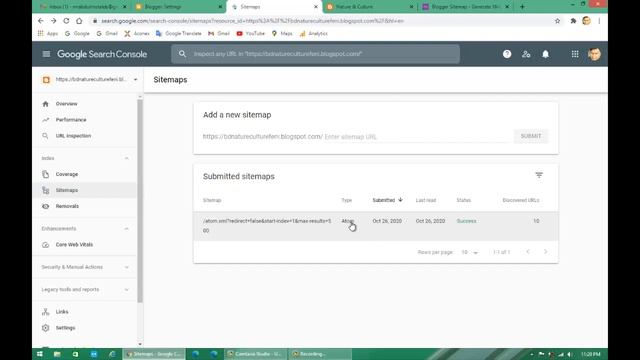Click the Discovered URLs column header

tap(521, 200)
